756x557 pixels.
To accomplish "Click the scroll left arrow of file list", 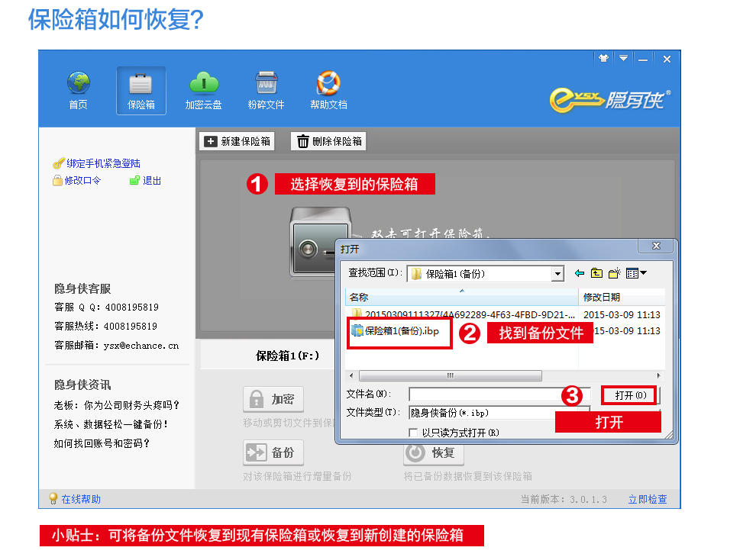I will tap(351, 375).
